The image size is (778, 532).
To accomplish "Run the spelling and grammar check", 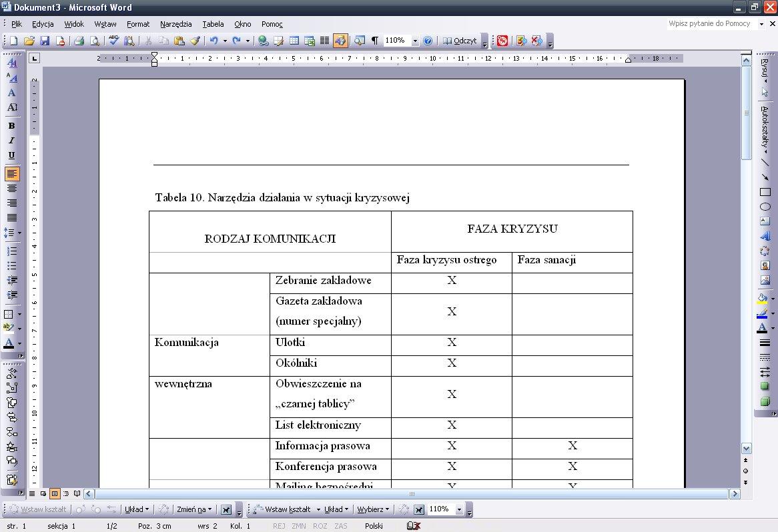I will (x=113, y=41).
